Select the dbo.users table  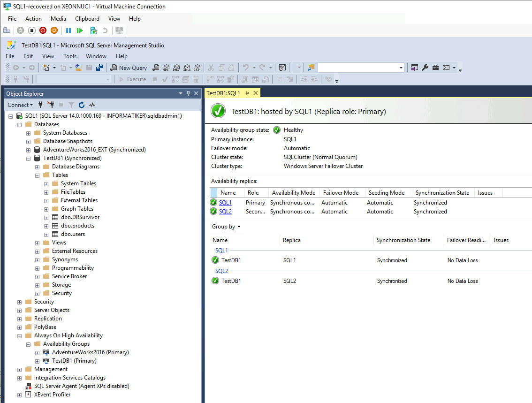[x=73, y=235]
